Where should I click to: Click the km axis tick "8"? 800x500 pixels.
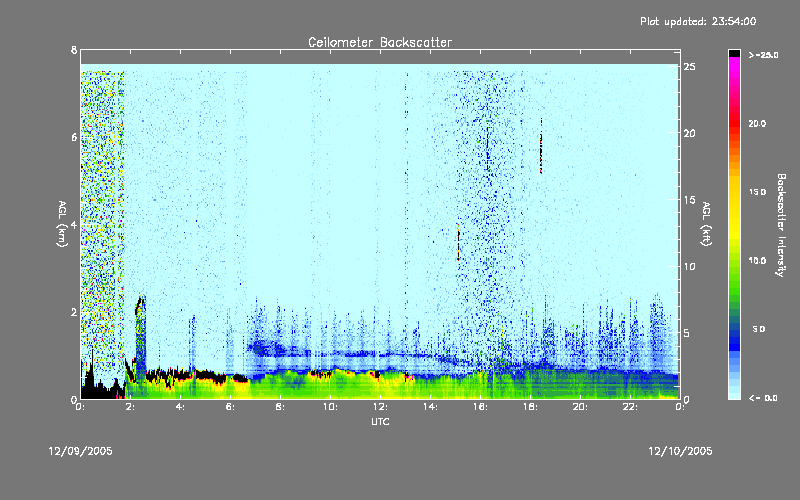coord(74,50)
